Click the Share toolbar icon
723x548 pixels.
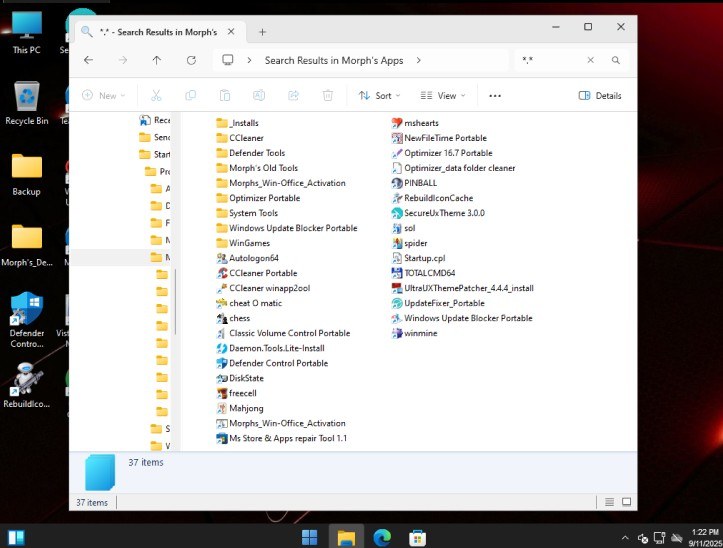pyautogui.click(x=293, y=95)
